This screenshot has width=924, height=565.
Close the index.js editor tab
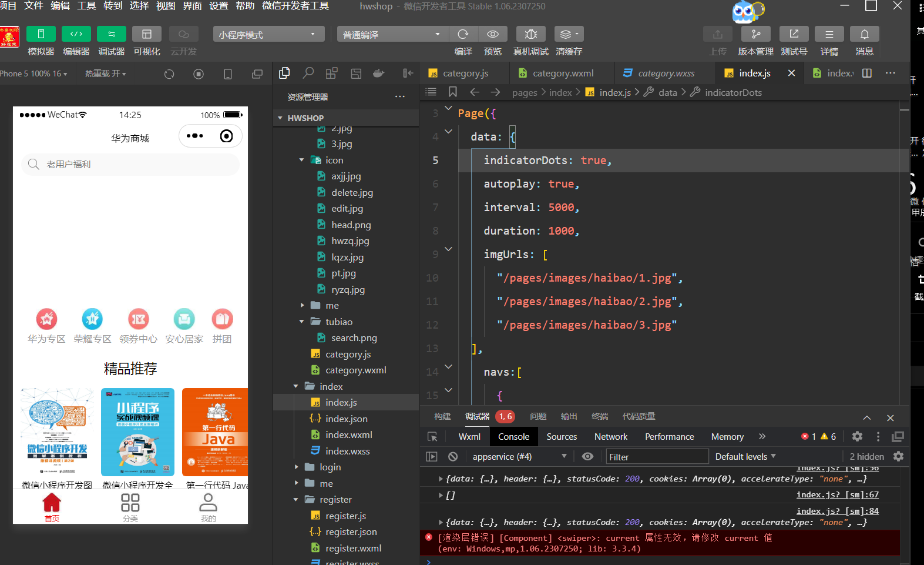pyautogui.click(x=791, y=73)
